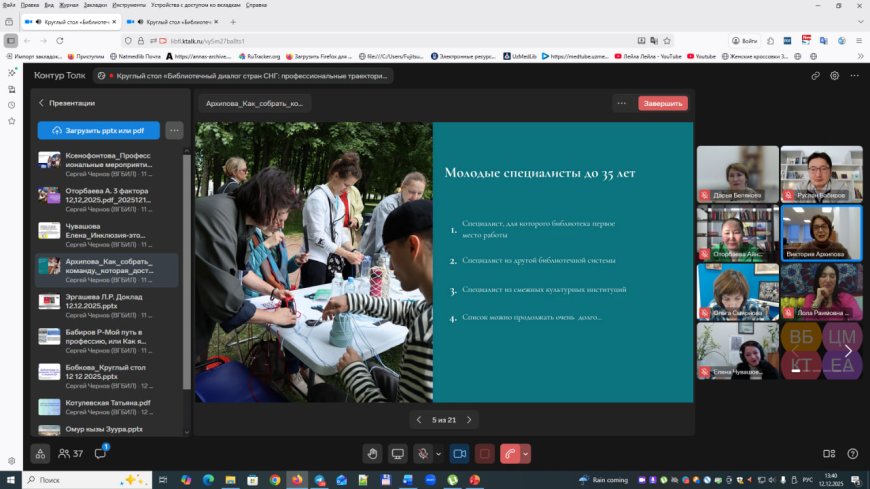870x489 pixels.
Task: Open the Закладки menu in menu bar
Action: [69, 5]
